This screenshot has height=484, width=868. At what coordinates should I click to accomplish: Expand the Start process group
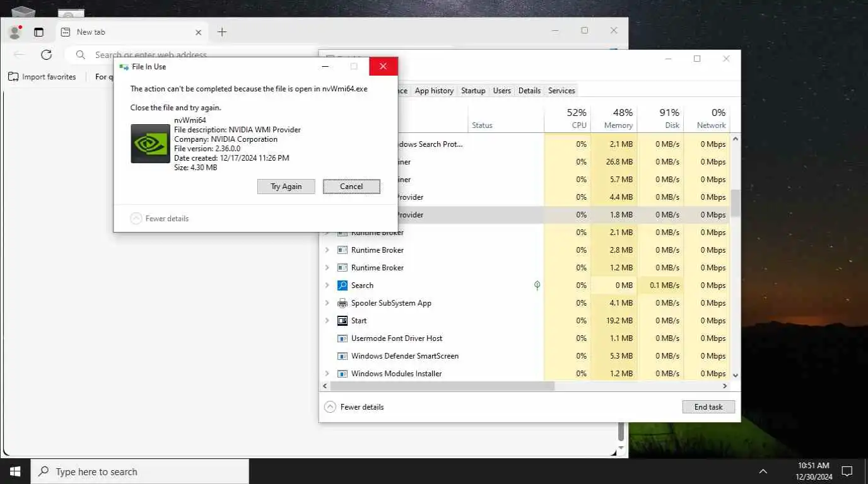tap(327, 321)
